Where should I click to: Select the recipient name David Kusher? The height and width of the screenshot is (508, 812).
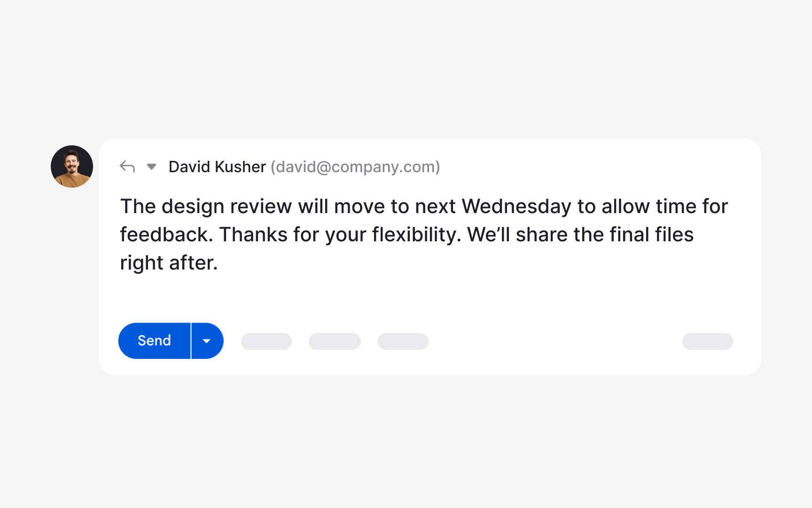[217, 167]
